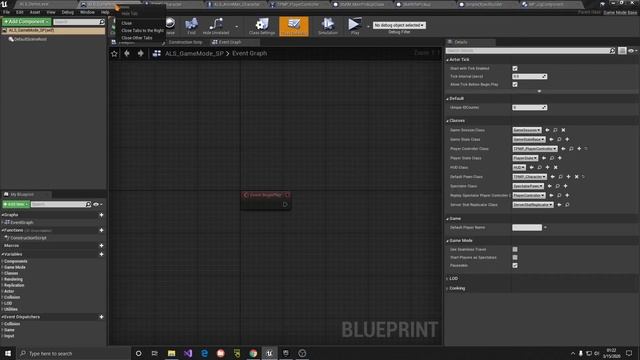This screenshot has width=640, height=360.
Task: Open Unreal Editor from Windows taskbar
Action: tap(269, 353)
